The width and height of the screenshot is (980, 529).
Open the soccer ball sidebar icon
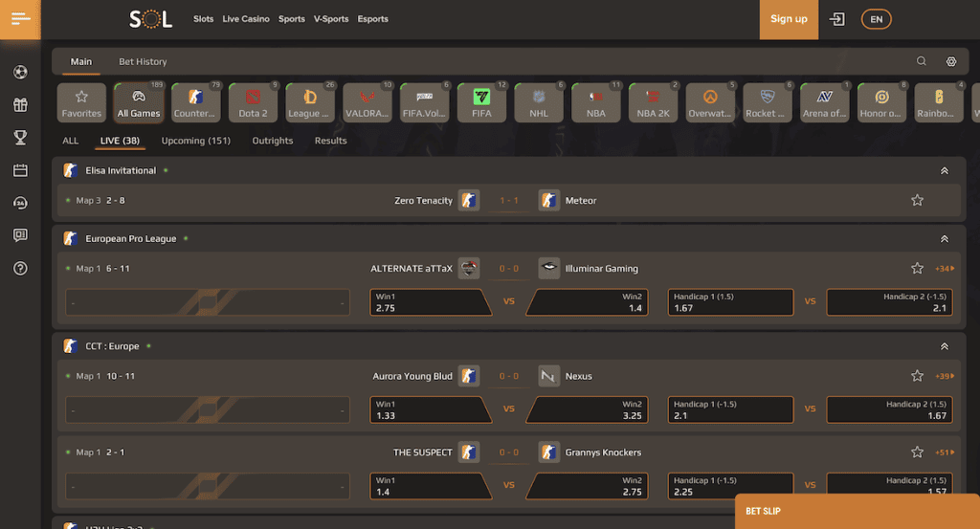20,73
